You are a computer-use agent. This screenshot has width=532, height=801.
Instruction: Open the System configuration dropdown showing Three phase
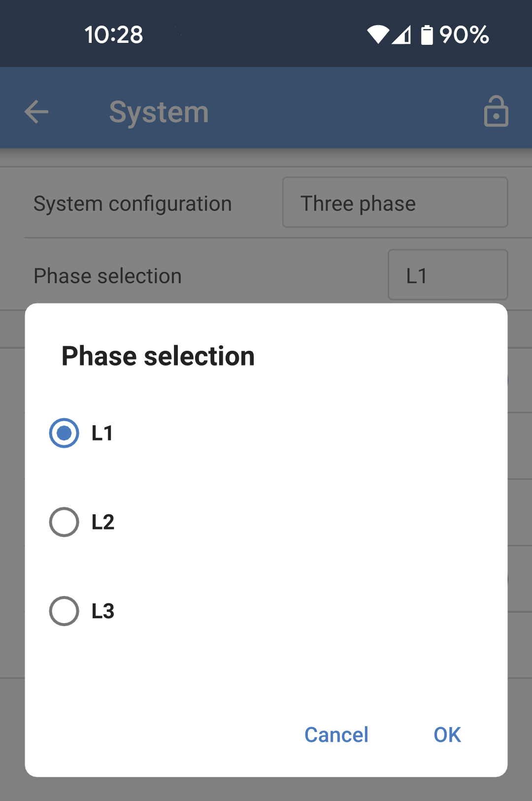(x=395, y=202)
